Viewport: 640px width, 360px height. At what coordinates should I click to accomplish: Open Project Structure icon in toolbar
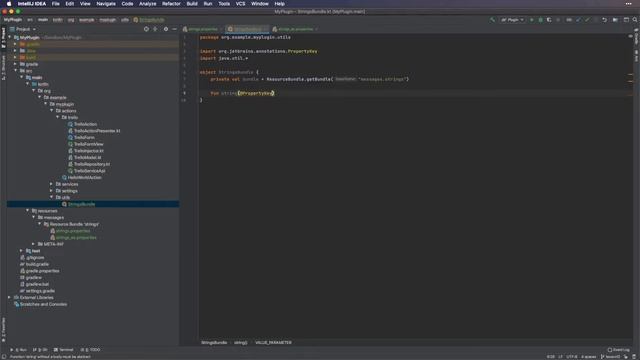pyautogui.click(x=615, y=20)
